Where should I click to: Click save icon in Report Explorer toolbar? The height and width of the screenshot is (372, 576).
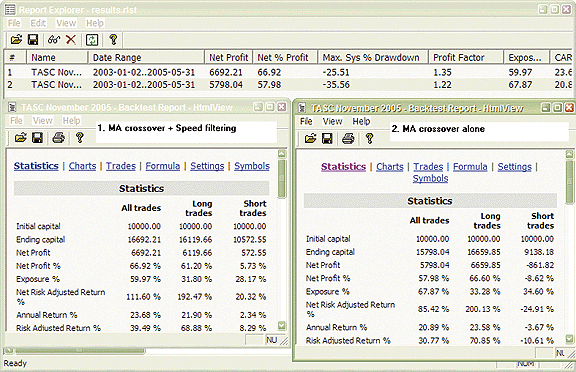tap(33, 39)
